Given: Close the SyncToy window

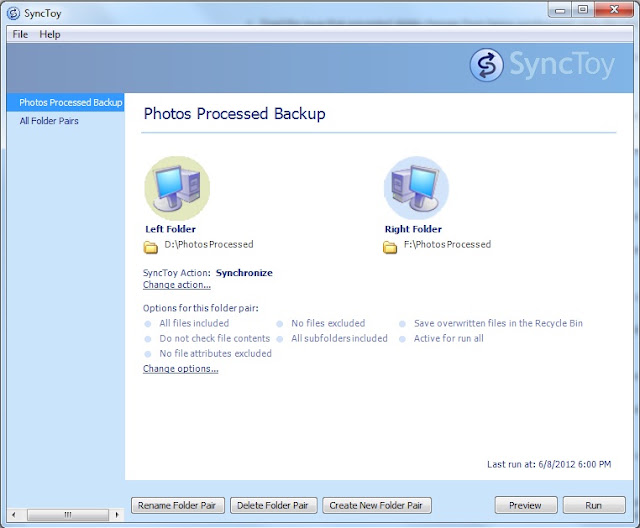Looking at the screenshot, I should pyautogui.click(x=614, y=10).
